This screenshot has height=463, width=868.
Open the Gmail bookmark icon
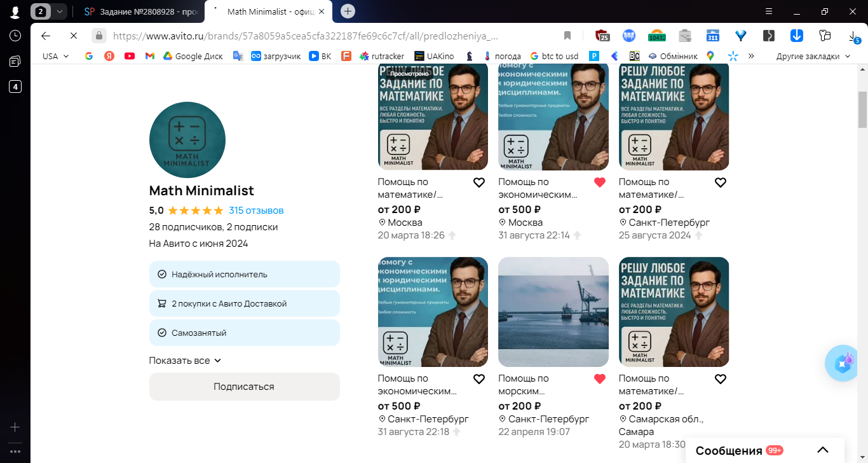tap(150, 56)
